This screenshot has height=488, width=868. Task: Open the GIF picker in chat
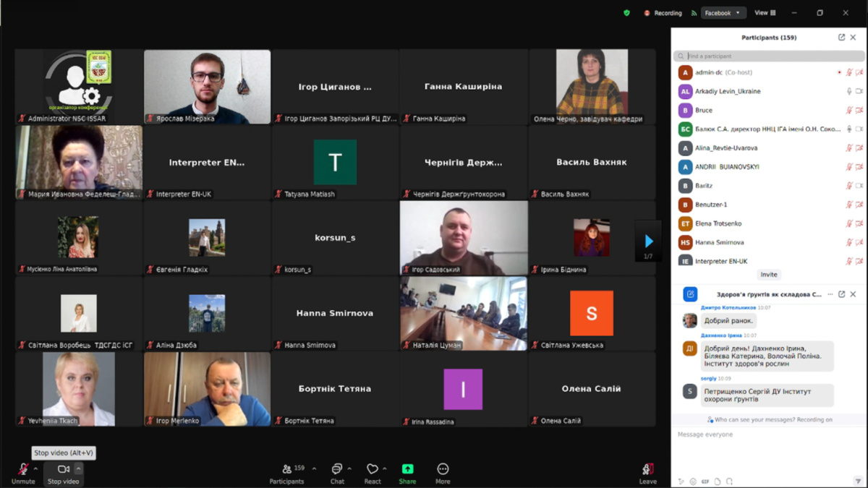[705, 481]
